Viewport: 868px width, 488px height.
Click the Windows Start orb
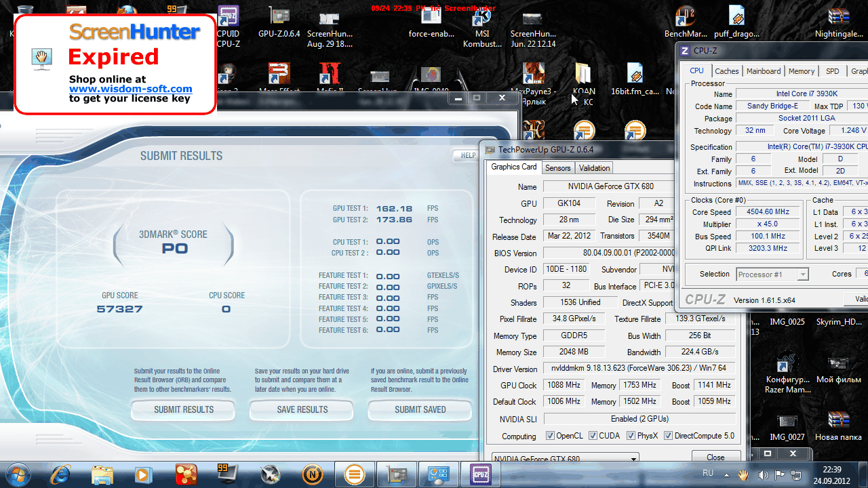click(18, 474)
